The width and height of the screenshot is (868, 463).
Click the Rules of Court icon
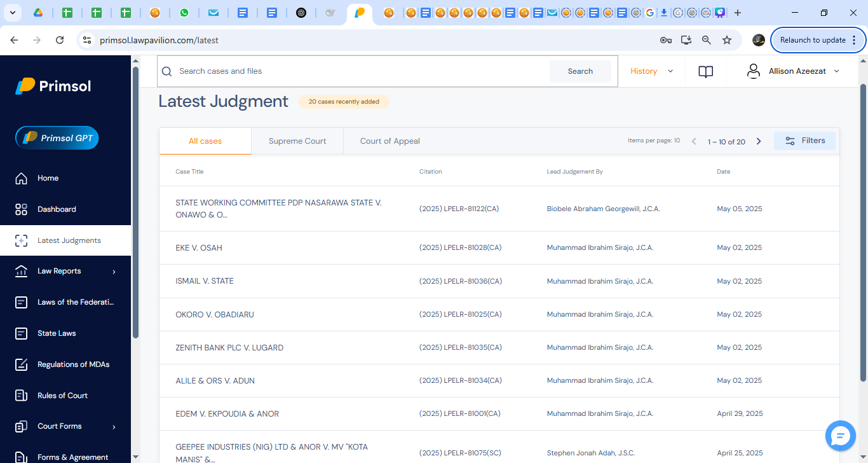click(x=21, y=396)
